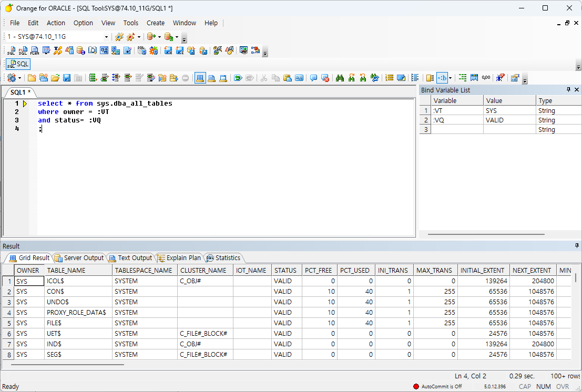582x392 pixels.
Task: Click the binoculars Find icon
Action: click(x=340, y=78)
